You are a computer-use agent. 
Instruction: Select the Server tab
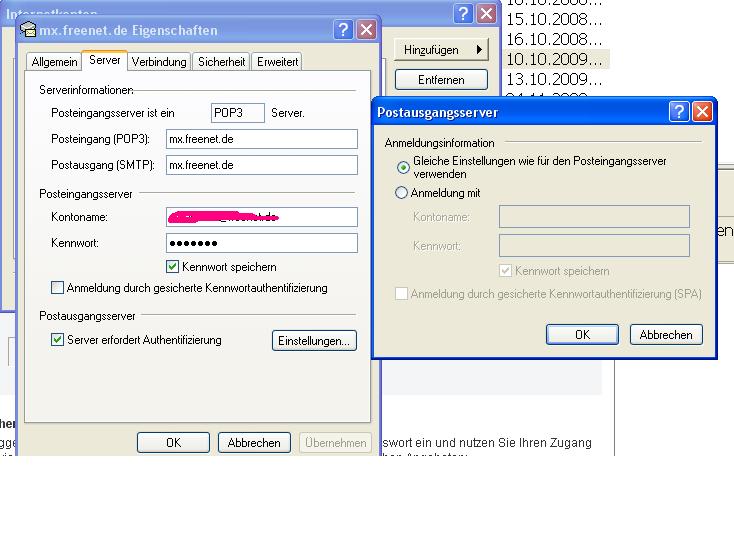(104, 60)
